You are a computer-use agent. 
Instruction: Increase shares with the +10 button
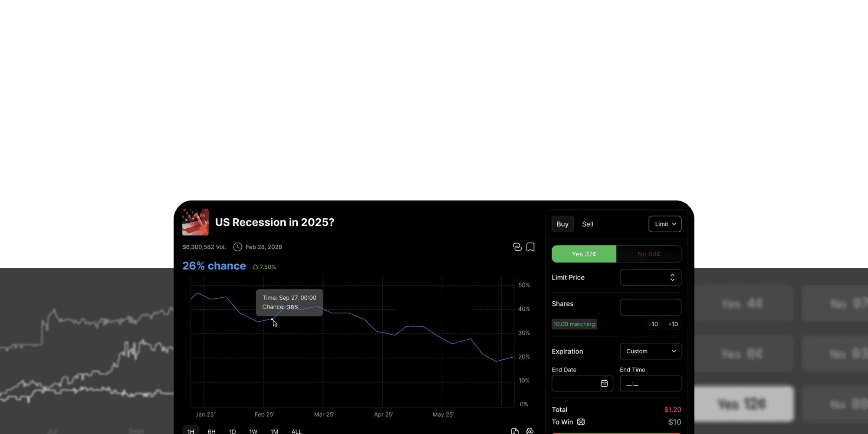(673, 324)
